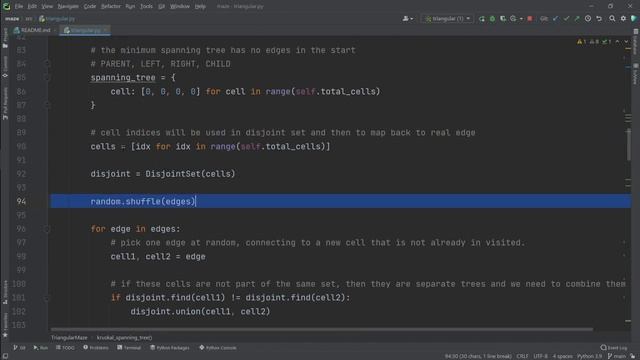Collapse spanning_tree dict fold at line 85
Screen dimensions: 640x360
[47, 78]
